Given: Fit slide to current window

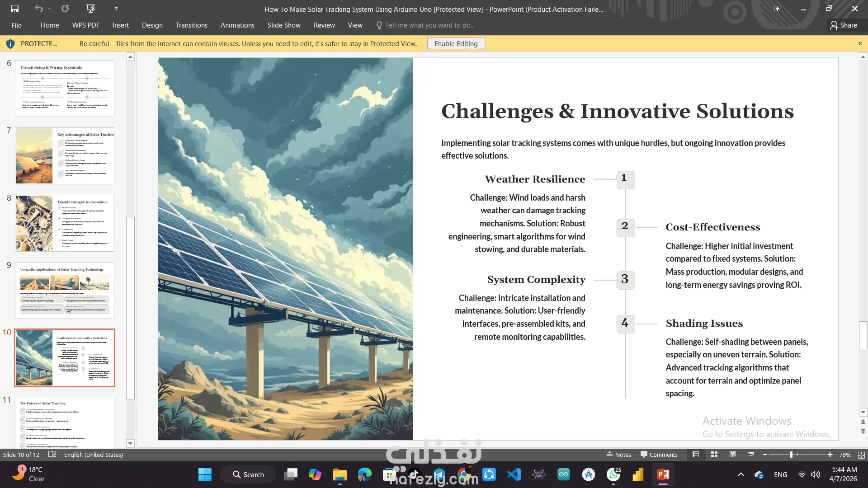Looking at the screenshot, I should tap(861, 455).
